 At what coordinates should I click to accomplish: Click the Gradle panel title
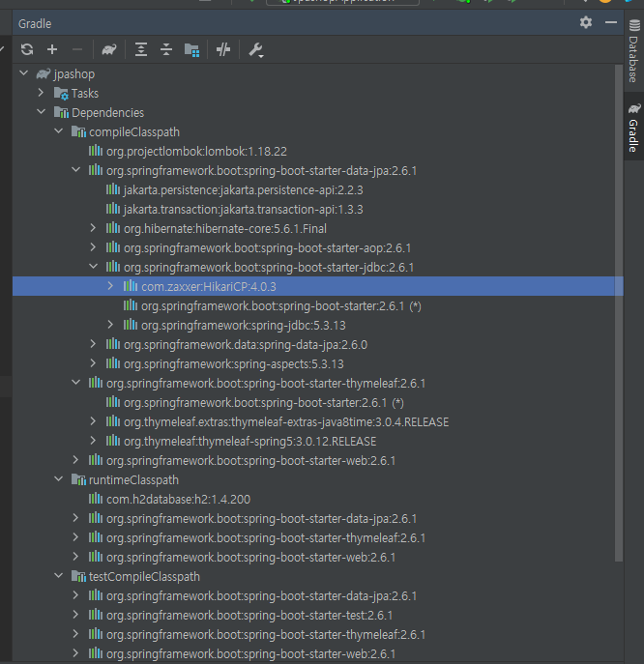35,24
